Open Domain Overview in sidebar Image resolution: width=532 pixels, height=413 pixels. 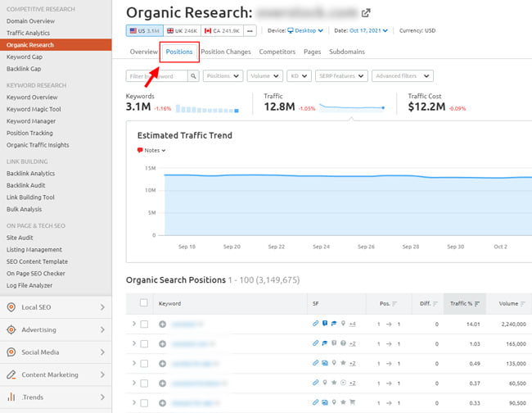point(30,21)
